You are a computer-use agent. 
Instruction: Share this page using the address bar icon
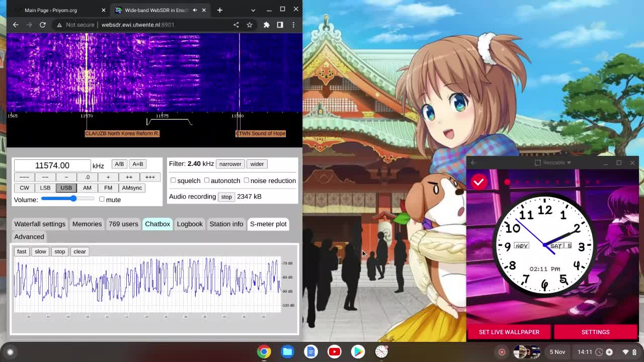[x=236, y=25]
